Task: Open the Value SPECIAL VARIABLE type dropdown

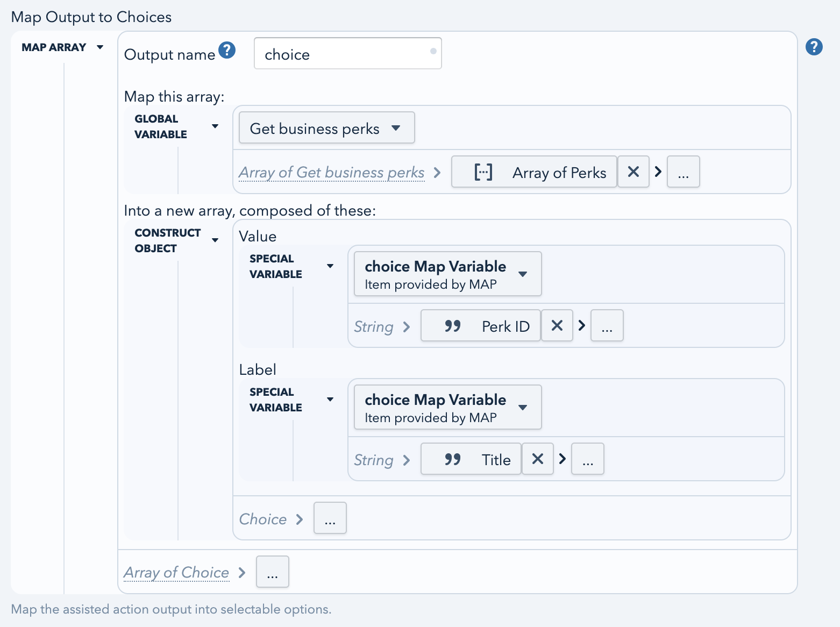Action: click(291, 267)
